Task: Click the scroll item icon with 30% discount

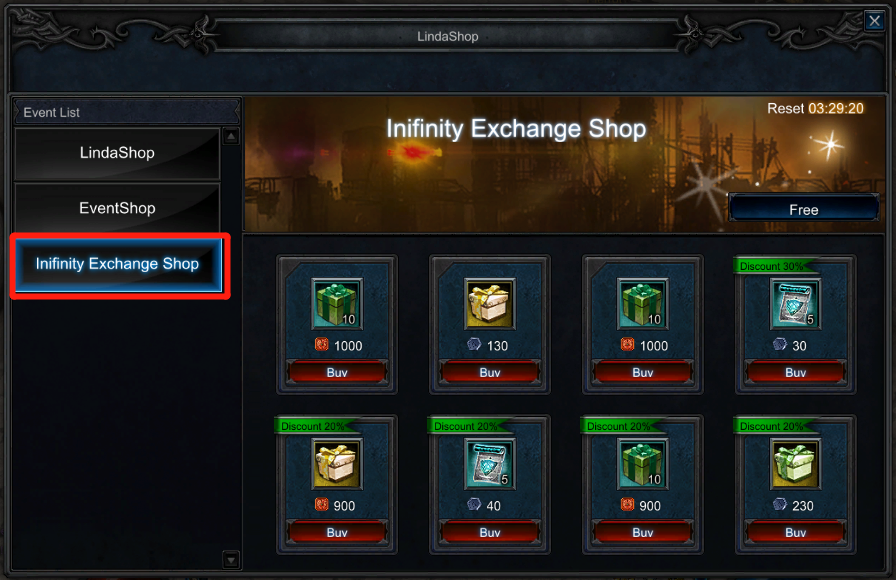Action: tap(795, 303)
